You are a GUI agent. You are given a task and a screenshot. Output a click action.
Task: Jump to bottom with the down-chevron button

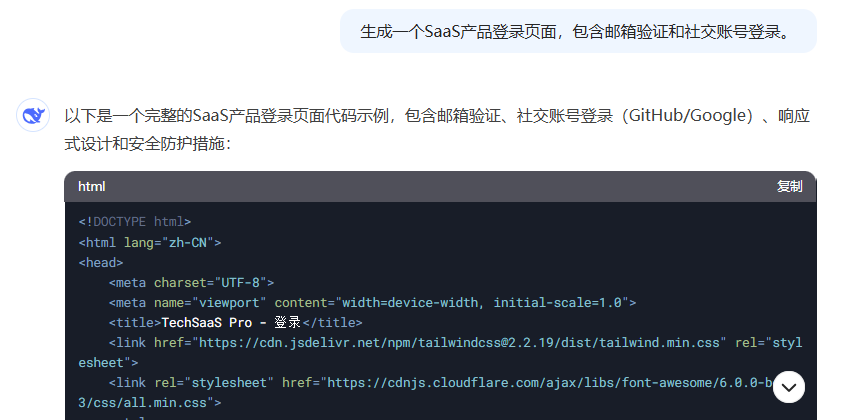789,387
